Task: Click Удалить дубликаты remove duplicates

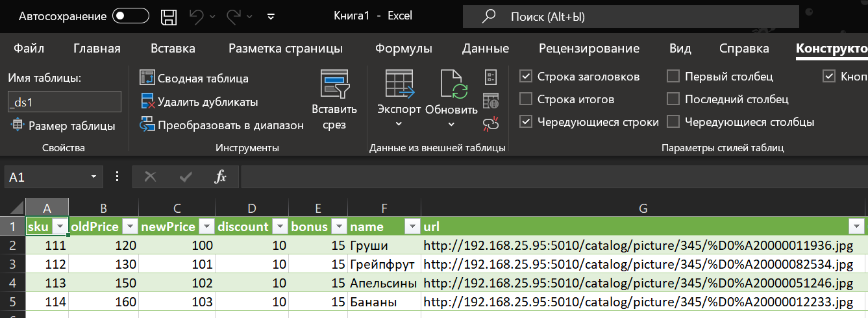Action: pyautogui.click(x=199, y=102)
